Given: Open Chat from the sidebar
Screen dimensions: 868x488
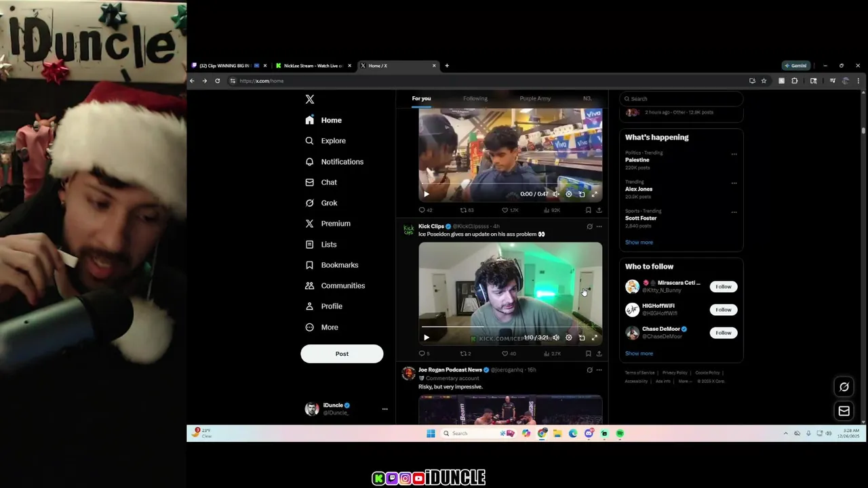Looking at the screenshot, I should pyautogui.click(x=321, y=182).
